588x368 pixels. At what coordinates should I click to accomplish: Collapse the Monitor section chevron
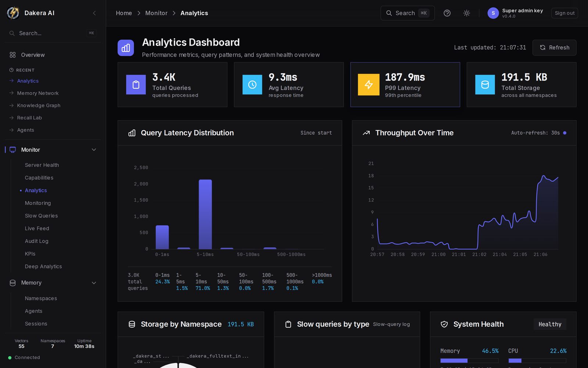pos(94,150)
